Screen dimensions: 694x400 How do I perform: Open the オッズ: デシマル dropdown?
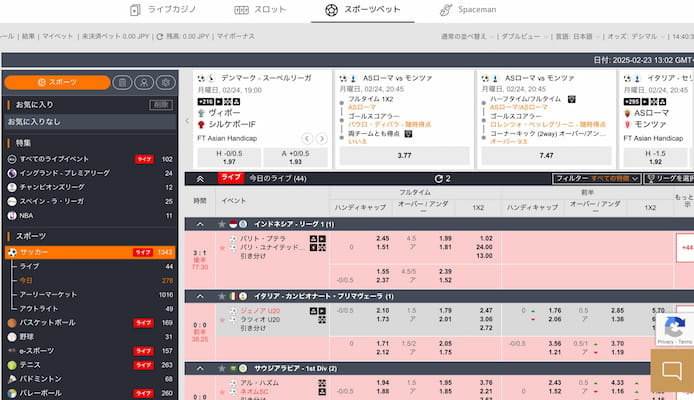(635, 36)
